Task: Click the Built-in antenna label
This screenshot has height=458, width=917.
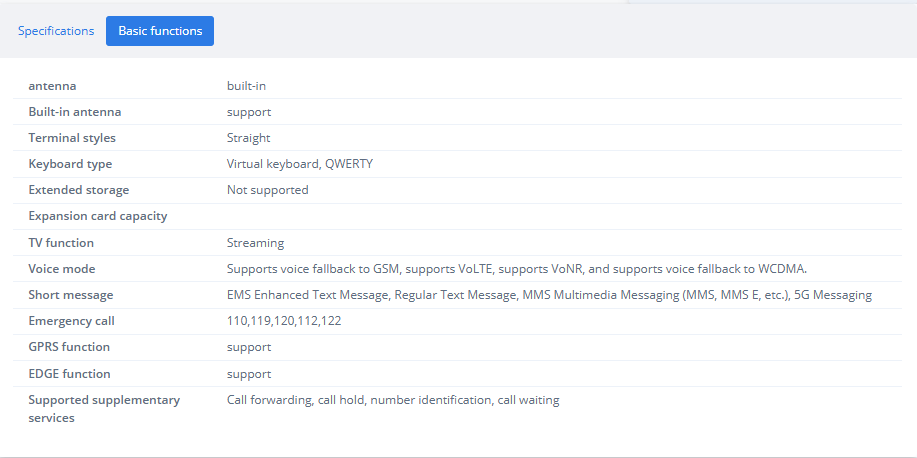Action: (x=75, y=112)
